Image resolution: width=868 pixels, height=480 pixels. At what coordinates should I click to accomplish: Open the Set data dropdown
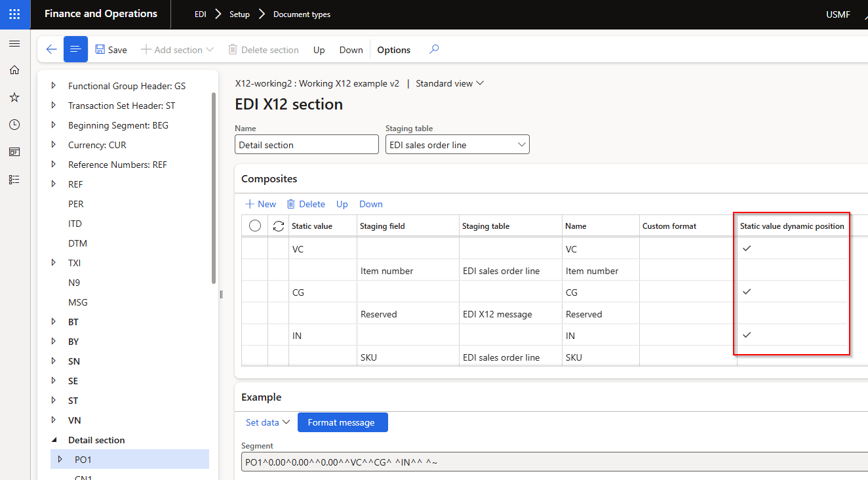[x=267, y=422]
